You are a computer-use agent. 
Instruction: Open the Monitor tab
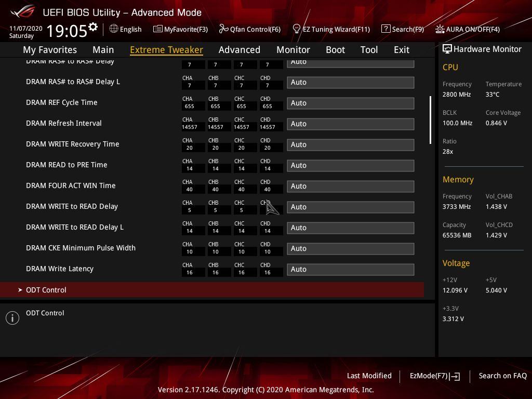[293, 50]
